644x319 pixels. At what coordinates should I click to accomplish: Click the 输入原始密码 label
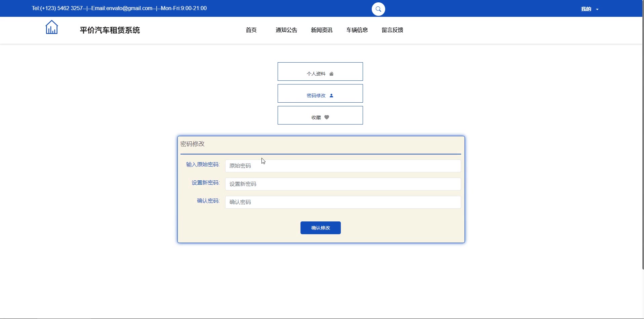point(203,165)
